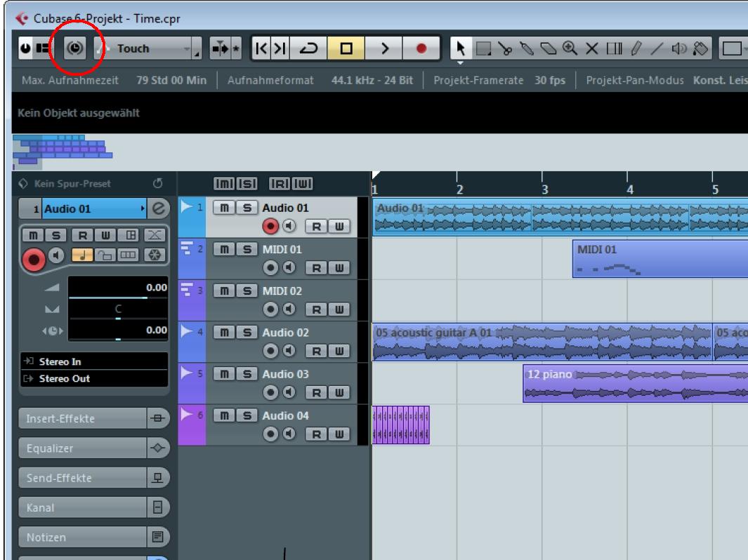Solo the MIDI 01 track
The image size is (748, 560).
pos(247,249)
